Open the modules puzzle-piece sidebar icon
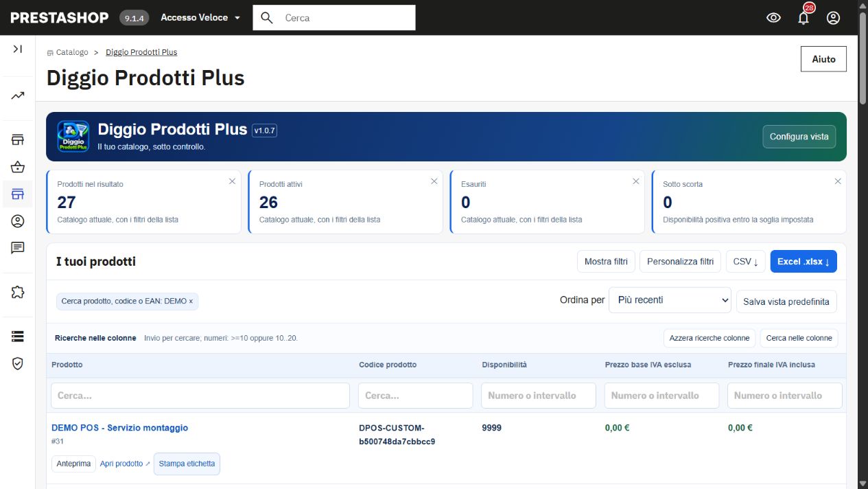 point(18,293)
